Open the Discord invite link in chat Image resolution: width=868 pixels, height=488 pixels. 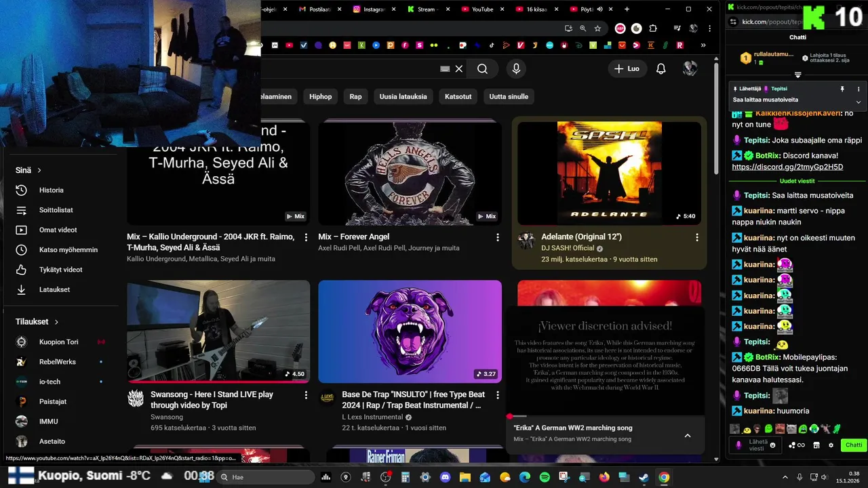(787, 167)
